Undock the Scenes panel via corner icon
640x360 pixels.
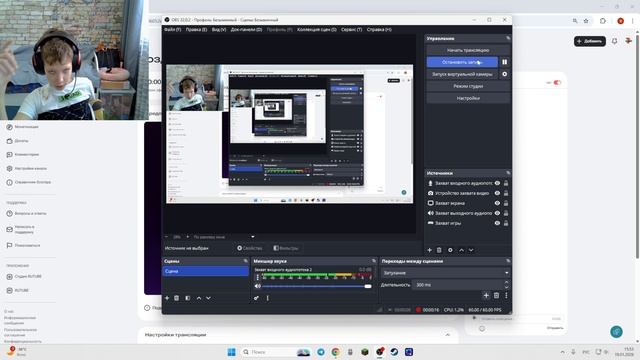pyautogui.click(x=245, y=261)
